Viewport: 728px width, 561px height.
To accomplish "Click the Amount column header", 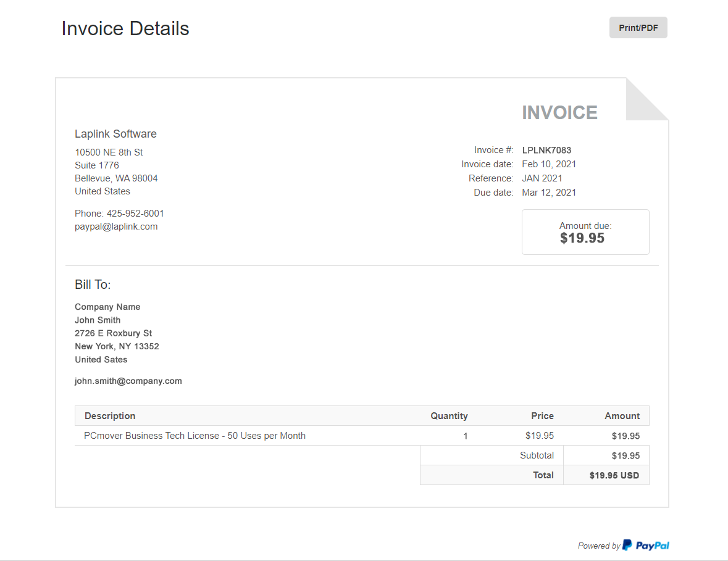I will [622, 416].
